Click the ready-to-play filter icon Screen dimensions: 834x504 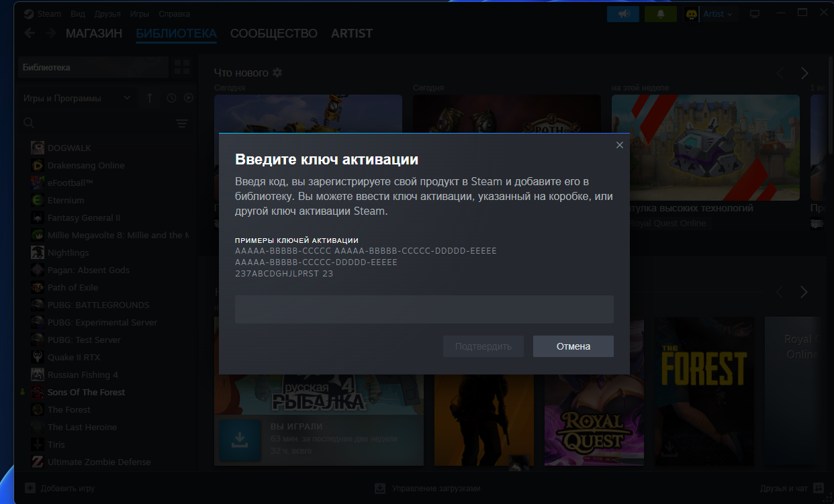point(189,98)
